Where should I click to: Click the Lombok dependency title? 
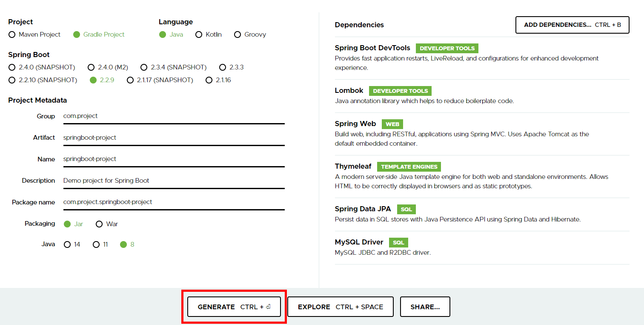coord(349,91)
